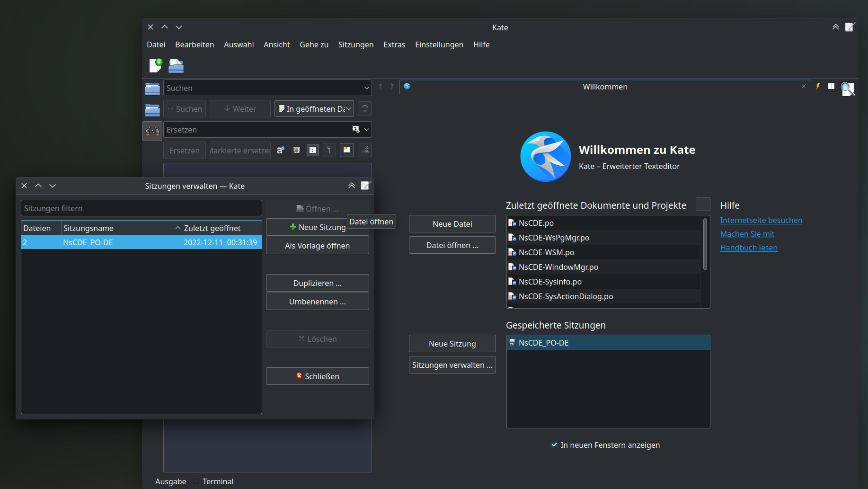Screen dimensions: 868x489
Task: Show the Terminal bottom panel
Action: (x=214, y=481)
